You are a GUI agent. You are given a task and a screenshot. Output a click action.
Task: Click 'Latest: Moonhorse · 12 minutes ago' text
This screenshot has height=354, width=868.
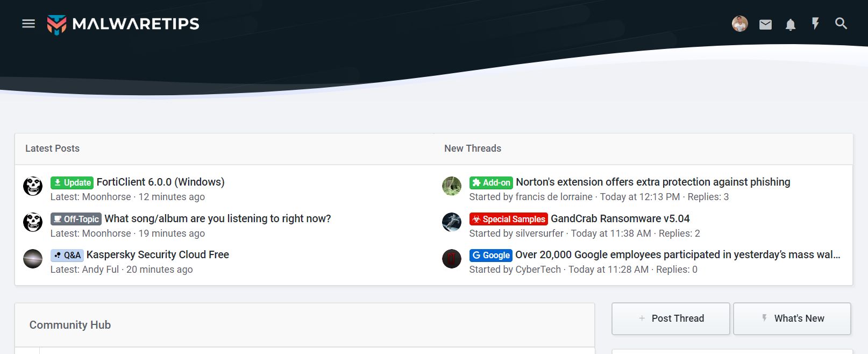click(x=127, y=197)
